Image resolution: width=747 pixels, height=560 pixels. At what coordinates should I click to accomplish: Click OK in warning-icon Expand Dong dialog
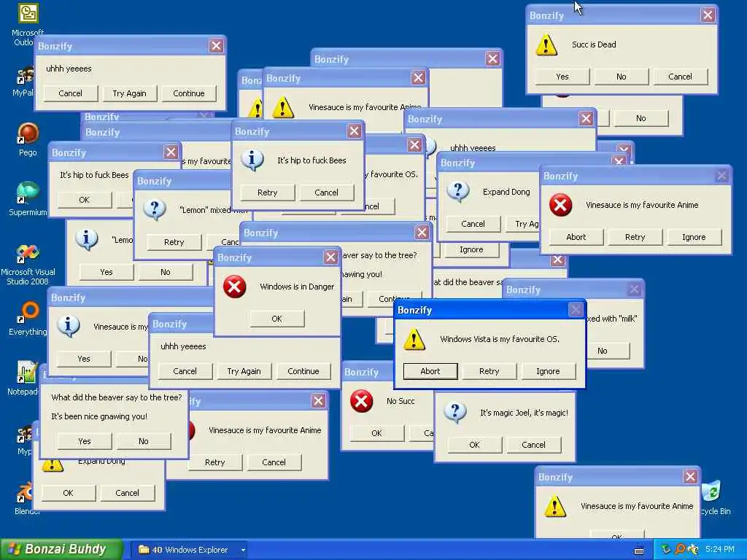pos(68,493)
